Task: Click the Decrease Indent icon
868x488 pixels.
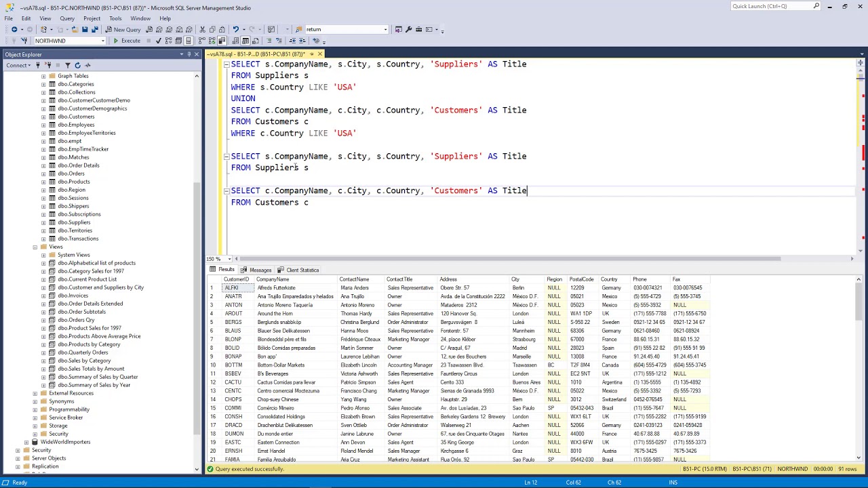Action: pyautogui.click(x=292, y=41)
